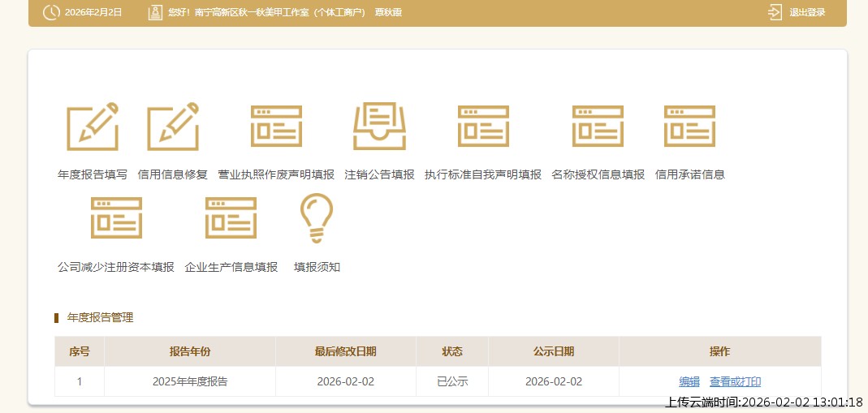
Task: Click the 已公示 status cell
Action: coord(452,381)
